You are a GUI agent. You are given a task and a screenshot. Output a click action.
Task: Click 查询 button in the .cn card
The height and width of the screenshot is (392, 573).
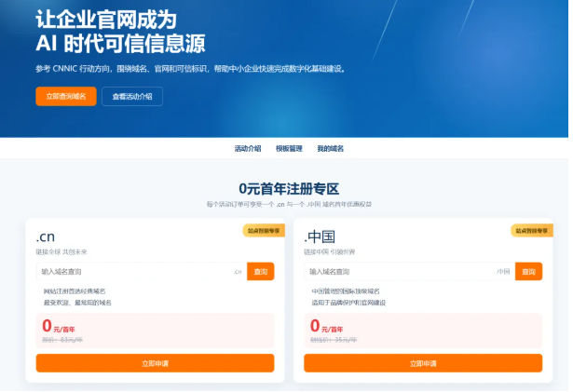[261, 272]
